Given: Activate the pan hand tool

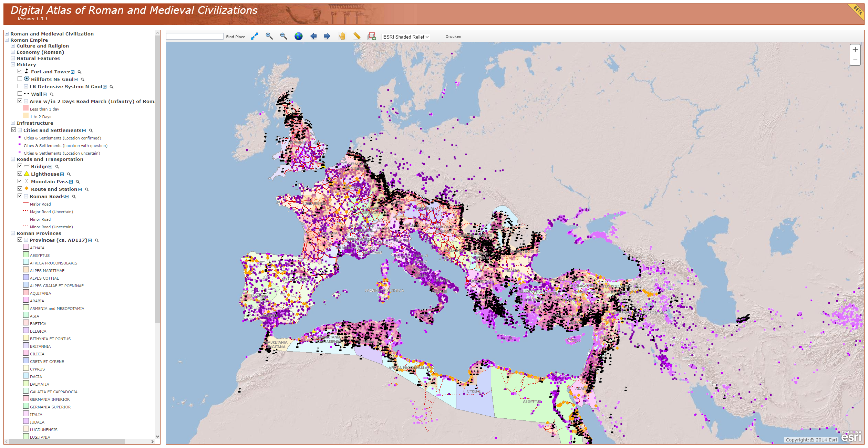Looking at the screenshot, I should [x=342, y=36].
